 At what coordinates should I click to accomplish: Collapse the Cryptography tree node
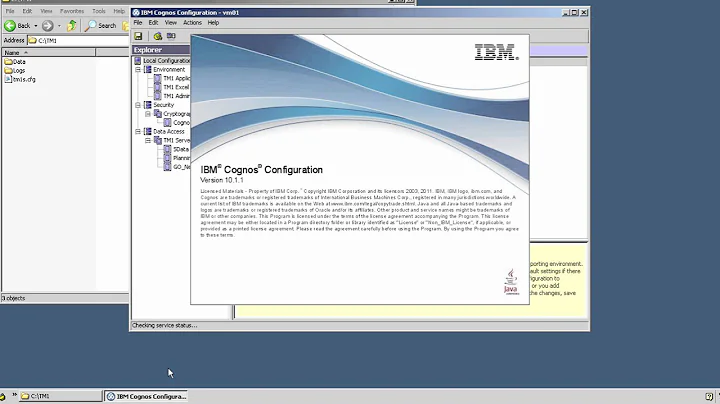tap(148, 113)
